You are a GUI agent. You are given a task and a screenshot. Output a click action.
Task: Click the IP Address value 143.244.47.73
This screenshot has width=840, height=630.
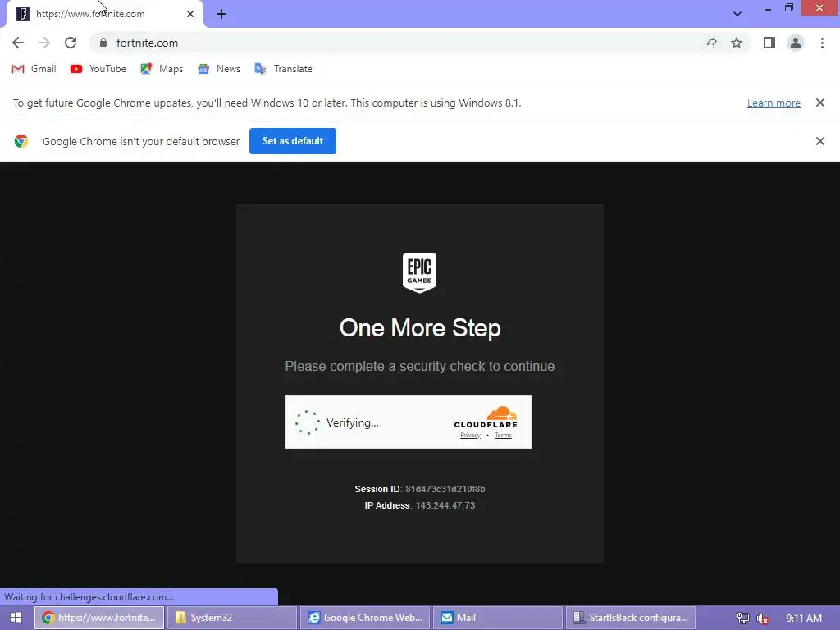tap(445, 505)
